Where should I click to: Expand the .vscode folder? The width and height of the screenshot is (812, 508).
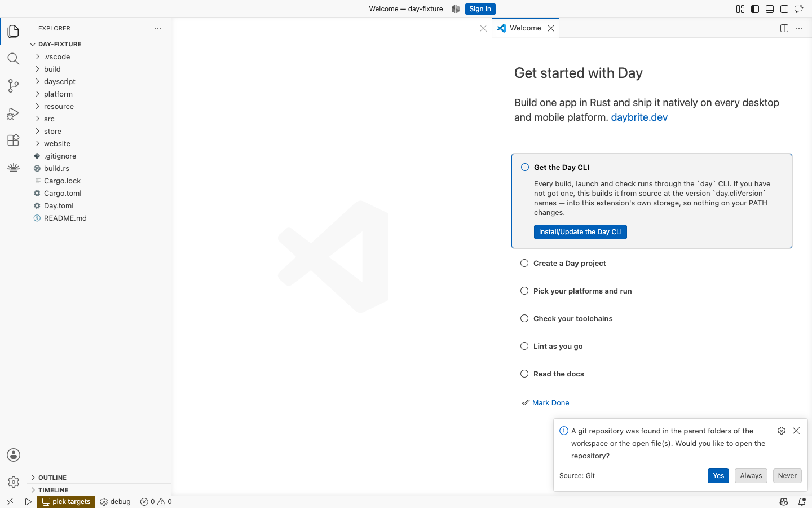pyautogui.click(x=99, y=56)
